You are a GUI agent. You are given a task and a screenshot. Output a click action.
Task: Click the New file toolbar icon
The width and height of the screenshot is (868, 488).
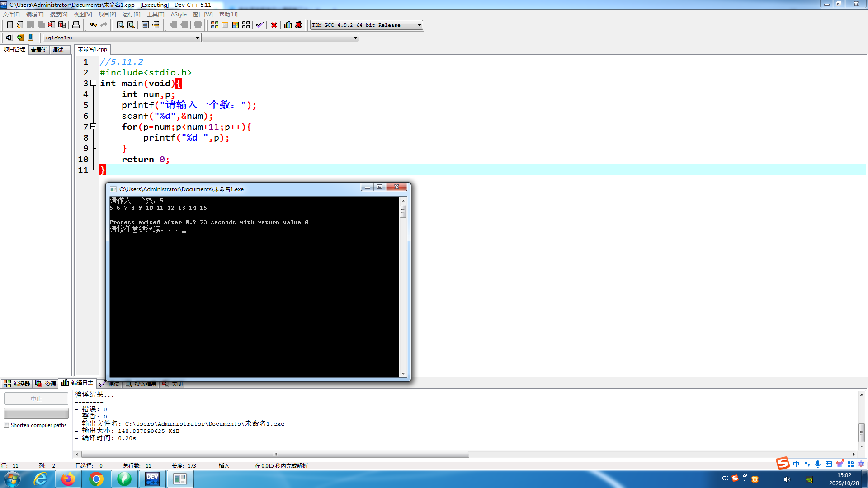click(x=9, y=25)
